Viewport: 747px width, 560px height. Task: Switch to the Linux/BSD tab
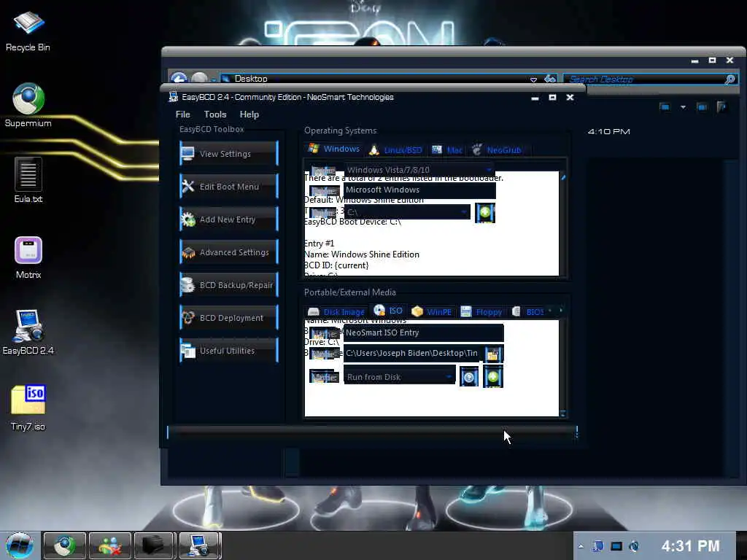(396, 150)
